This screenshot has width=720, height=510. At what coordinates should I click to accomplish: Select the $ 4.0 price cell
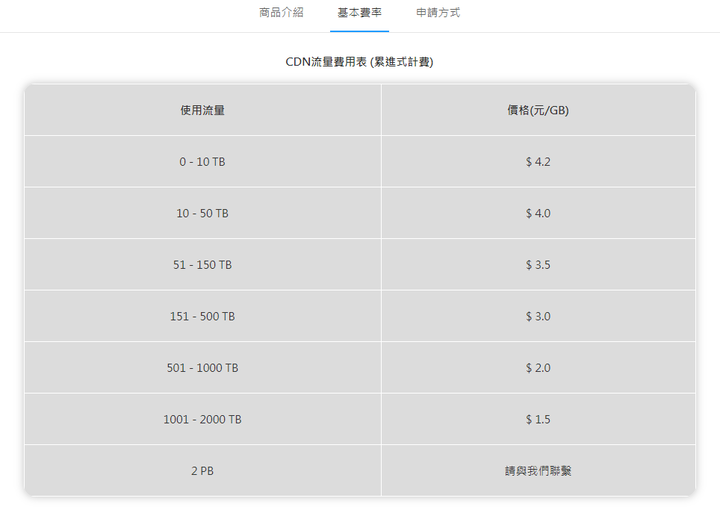click(538, 213)
